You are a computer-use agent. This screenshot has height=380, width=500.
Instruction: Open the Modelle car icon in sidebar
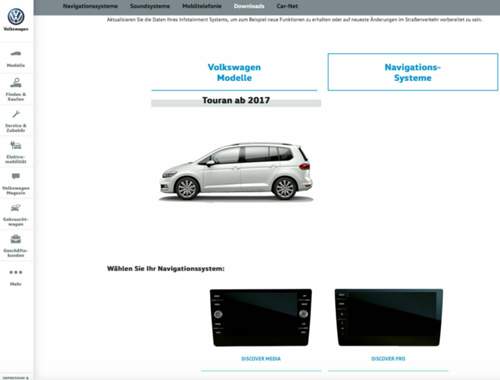16,53
